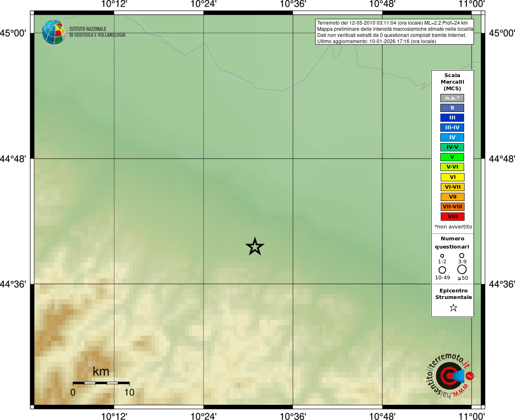The width and height of the screenshot is (515, 420).
Task: Click the bottom axis label 11°00'
Action: click(x=472, y=416)
